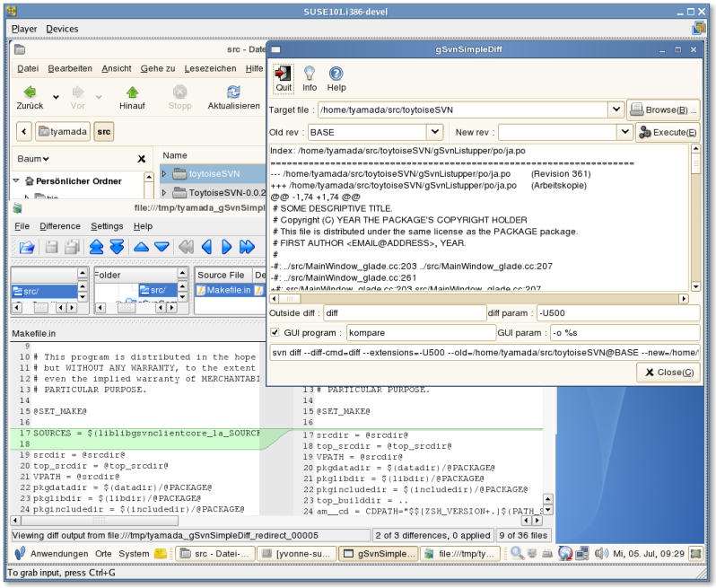Click the Outside diff input field
Screen dimensions: 716x588
pos(405,313)
